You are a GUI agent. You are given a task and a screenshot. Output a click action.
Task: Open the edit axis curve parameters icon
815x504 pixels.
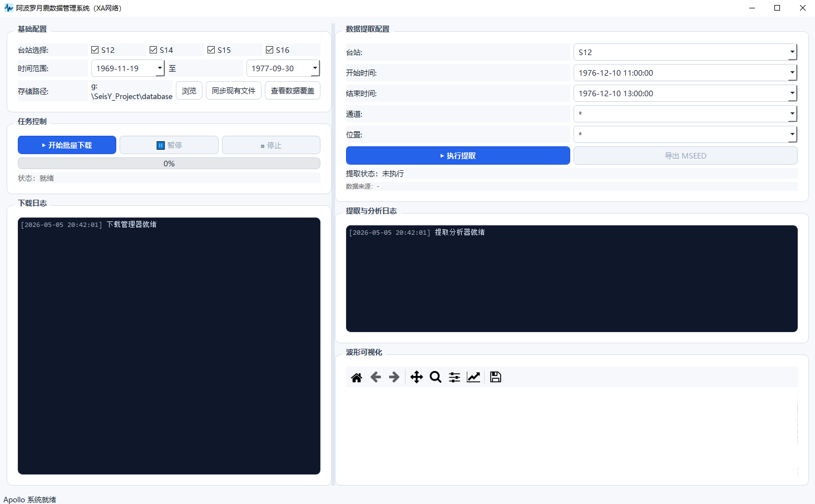(x=473, y=377)
